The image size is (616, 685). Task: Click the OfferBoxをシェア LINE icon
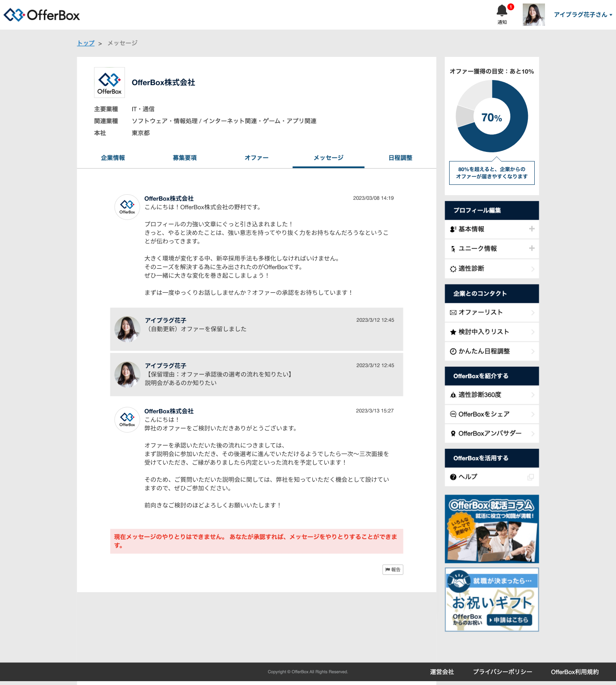coord(453,414)
